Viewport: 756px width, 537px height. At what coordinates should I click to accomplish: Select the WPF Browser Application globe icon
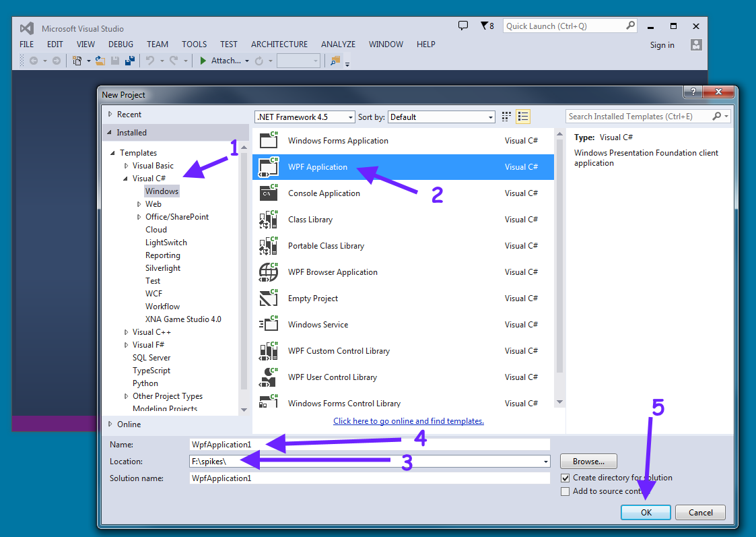pyautogui.click(x=269, y=272)
